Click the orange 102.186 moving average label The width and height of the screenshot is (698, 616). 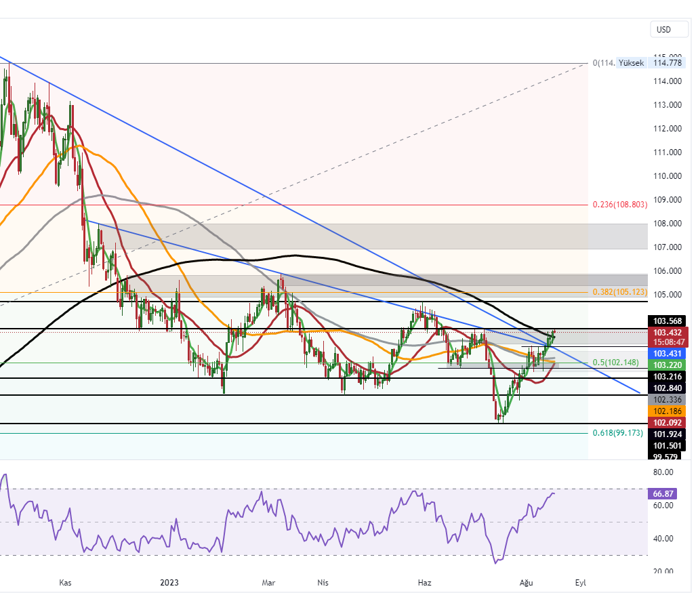tap(668, 411)
